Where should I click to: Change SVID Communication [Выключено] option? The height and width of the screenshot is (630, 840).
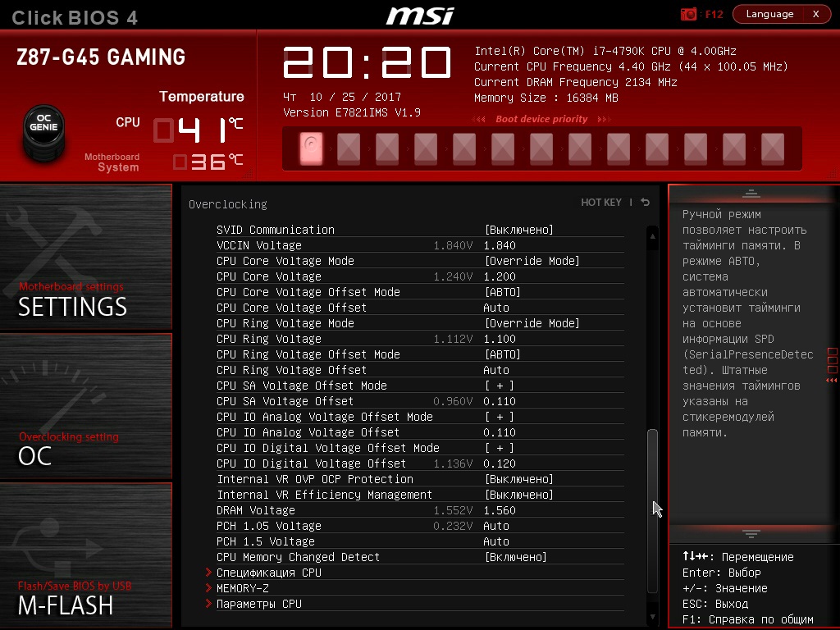[x=518, y=230]
